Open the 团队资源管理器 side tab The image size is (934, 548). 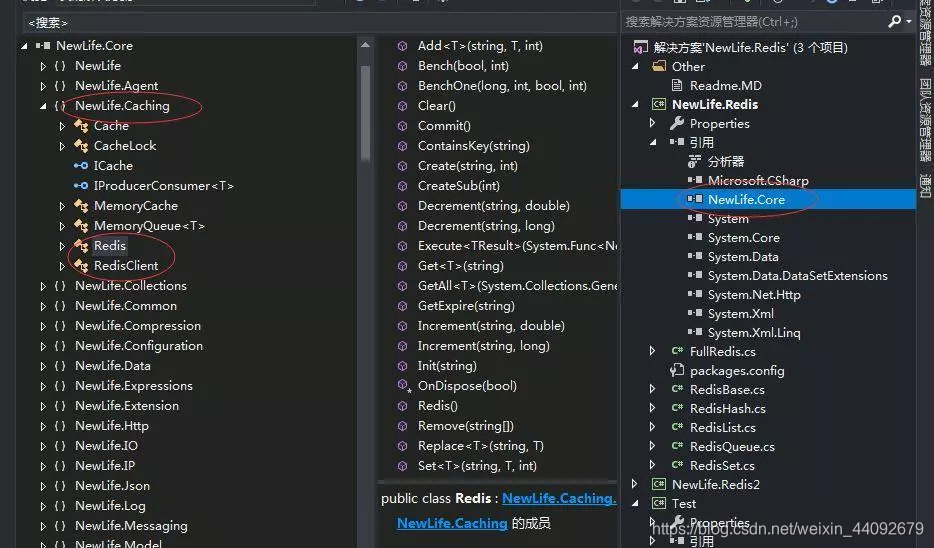[925, 119]
